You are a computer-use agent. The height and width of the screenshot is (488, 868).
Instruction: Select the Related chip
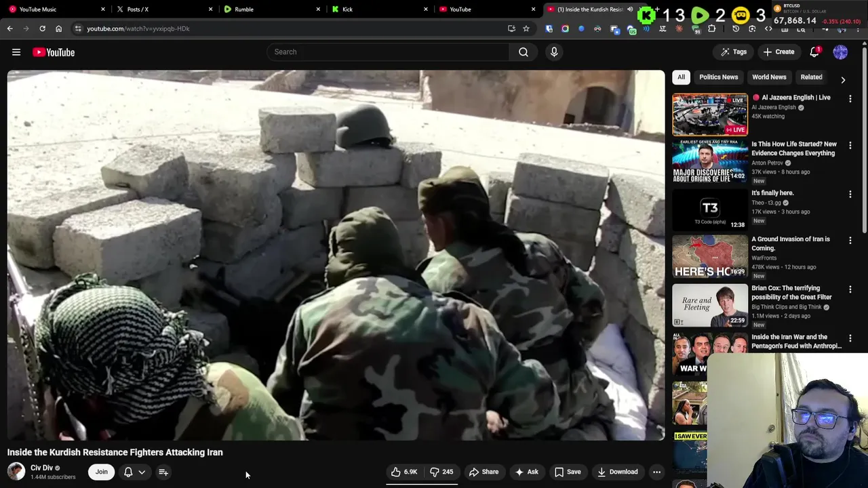point(811,77)
